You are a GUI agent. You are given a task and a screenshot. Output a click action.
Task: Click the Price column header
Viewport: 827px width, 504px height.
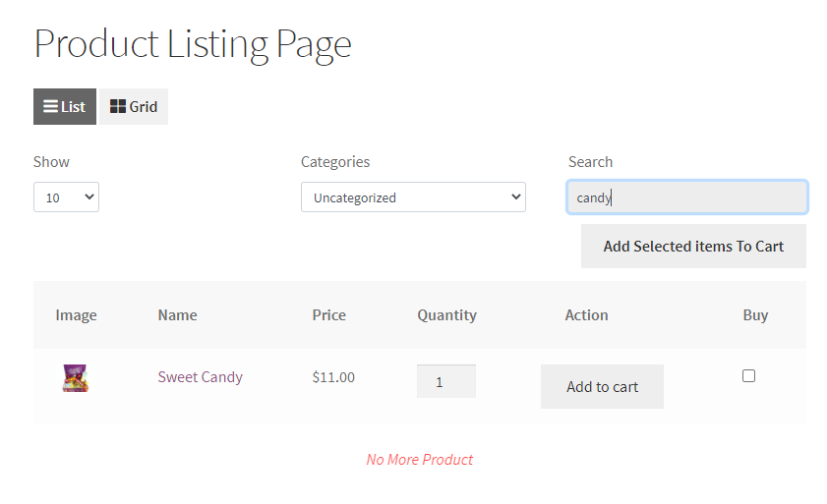coord(328,315)
